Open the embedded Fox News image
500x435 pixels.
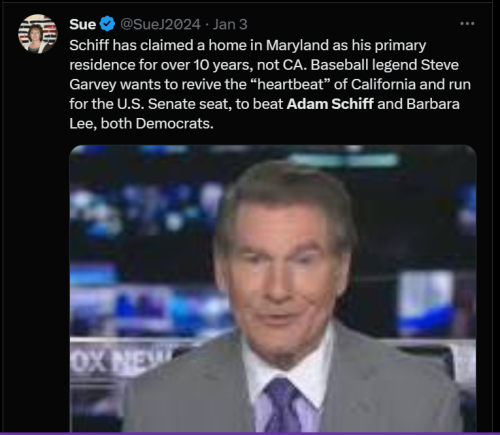coord(273,289)
